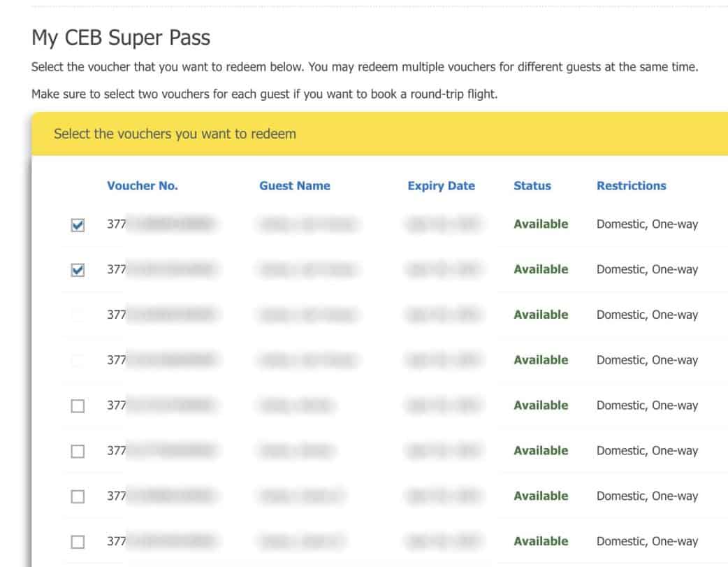The width and height of the screenshot is (728, 567).
Task: Sort by the Voucher No. column header
Action: click(143, 186)
